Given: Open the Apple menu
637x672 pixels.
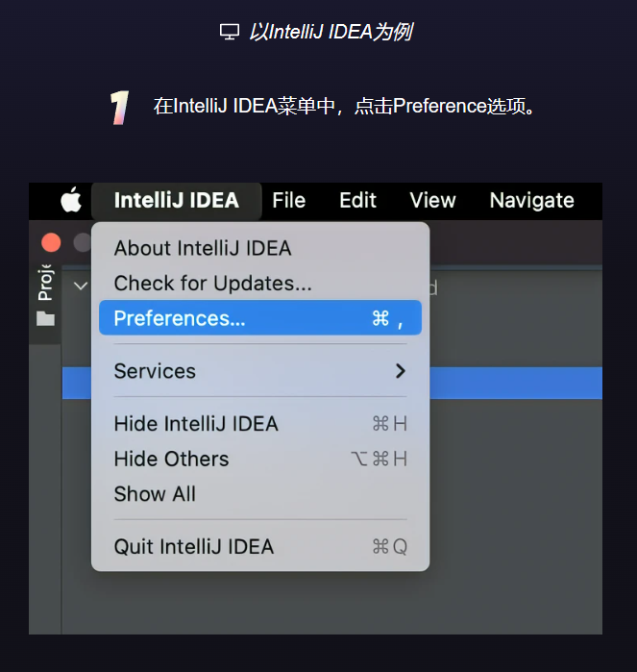Looking at the screenshot, I should 71,200.
